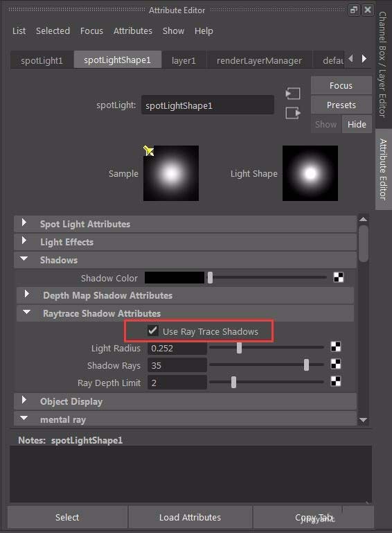Click the Shadow Color slider handle

point(211,277)
